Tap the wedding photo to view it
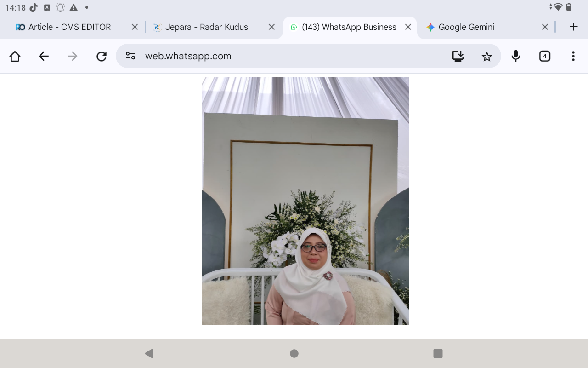Screen dimensions: 588x368 (305, 201)
